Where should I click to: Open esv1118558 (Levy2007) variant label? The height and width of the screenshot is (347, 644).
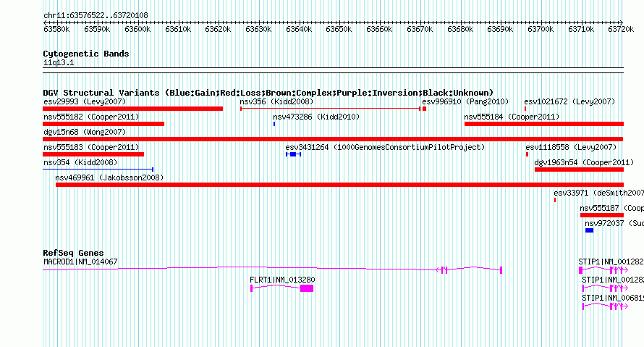(571, 147)
